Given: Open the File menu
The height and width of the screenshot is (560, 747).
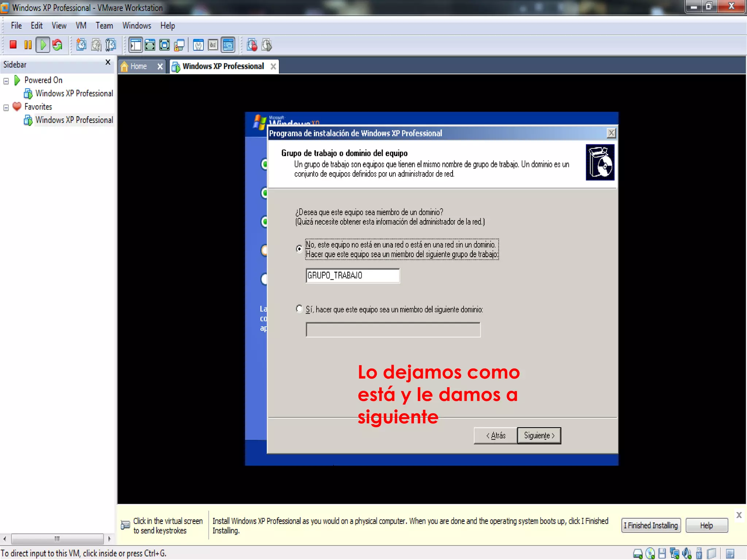Looking at the screenshot, I should [x=16, y=26].
